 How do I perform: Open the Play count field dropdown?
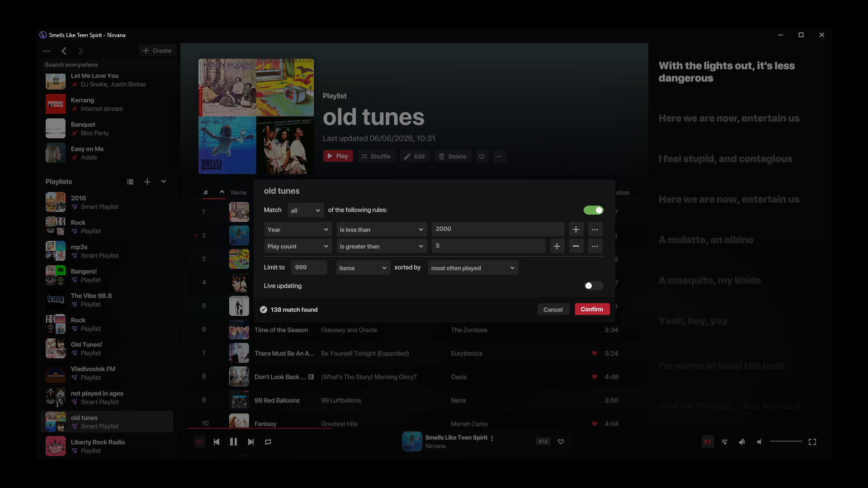click(x=298, y=246)
